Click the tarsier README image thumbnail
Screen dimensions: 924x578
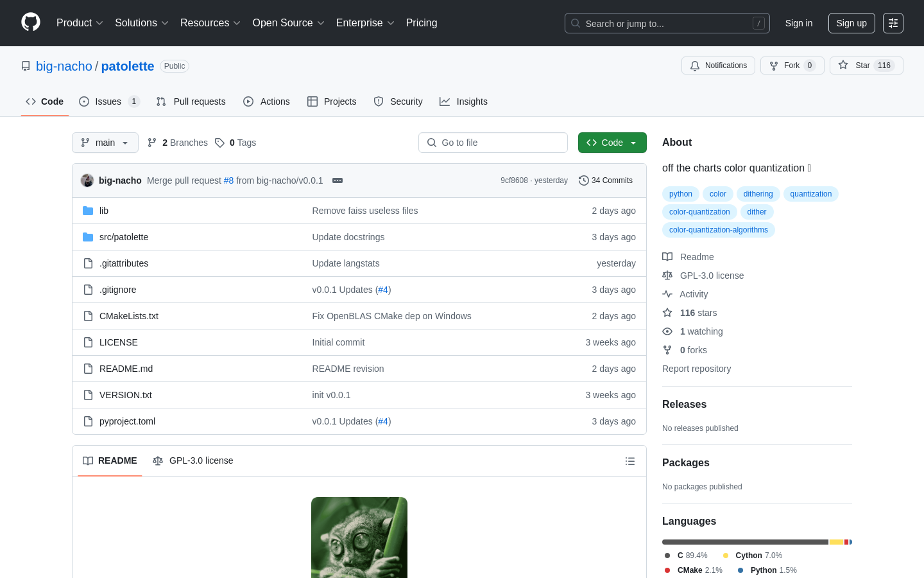coord(359,538)
